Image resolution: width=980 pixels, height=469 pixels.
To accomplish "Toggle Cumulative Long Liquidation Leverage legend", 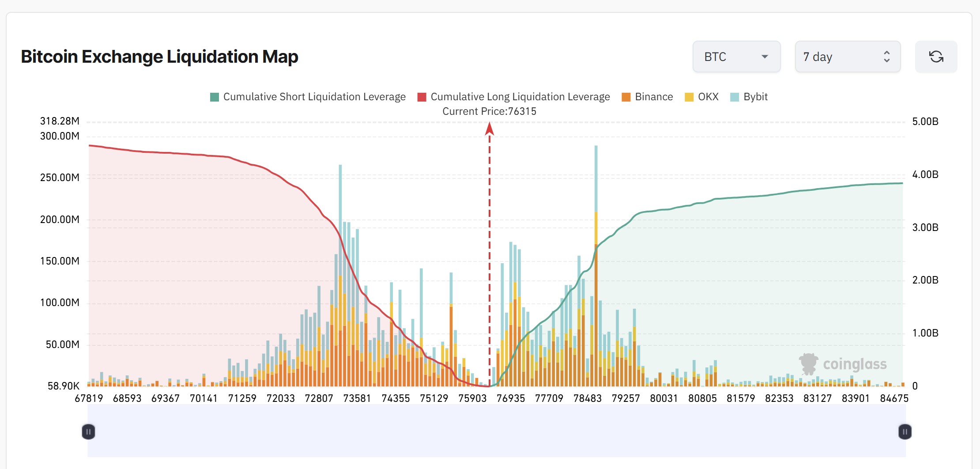I will (520, 97).
